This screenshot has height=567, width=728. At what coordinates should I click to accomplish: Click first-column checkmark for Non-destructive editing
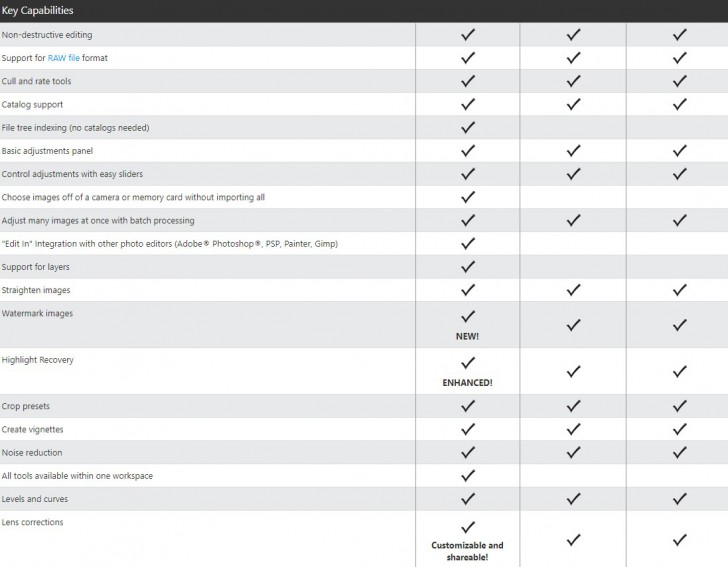(468, 34)
